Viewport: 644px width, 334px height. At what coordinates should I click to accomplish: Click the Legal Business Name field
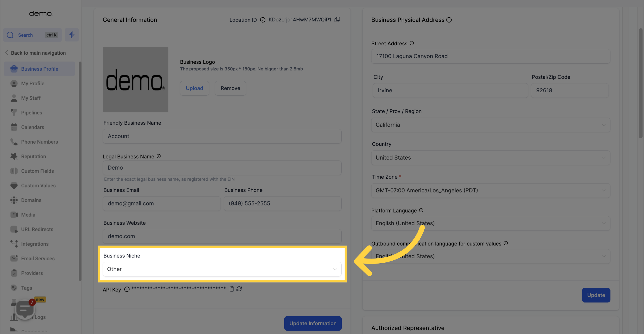coord(222,168)
